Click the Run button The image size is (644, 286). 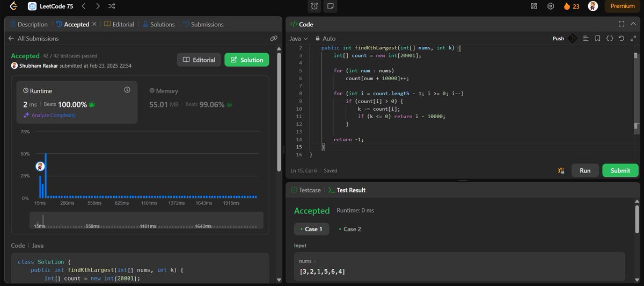tap(585, 170)
